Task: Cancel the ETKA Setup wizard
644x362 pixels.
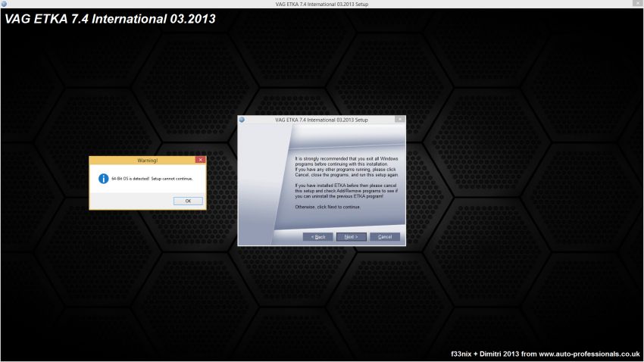Action: [385, 237]
